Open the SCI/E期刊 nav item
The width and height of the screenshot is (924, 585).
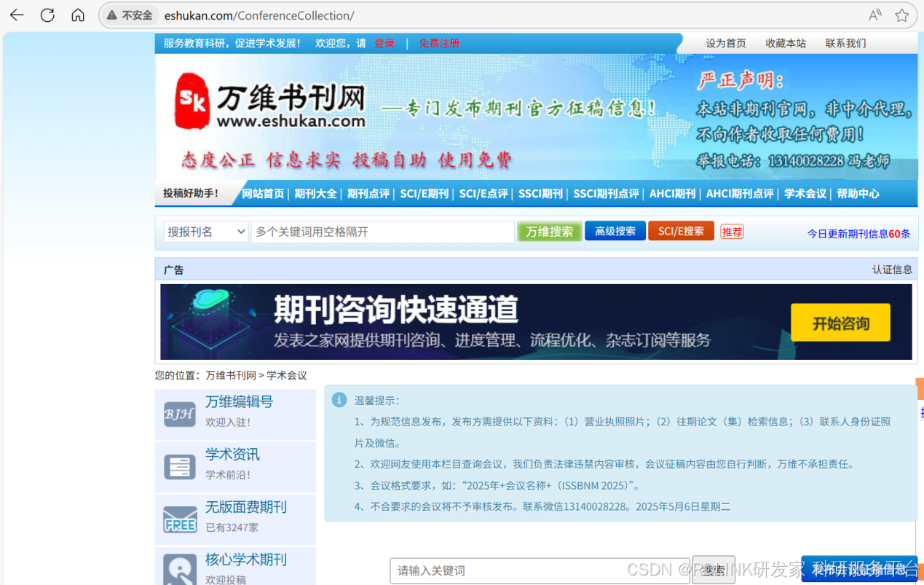pyautogui.click(x=424, y=194)
